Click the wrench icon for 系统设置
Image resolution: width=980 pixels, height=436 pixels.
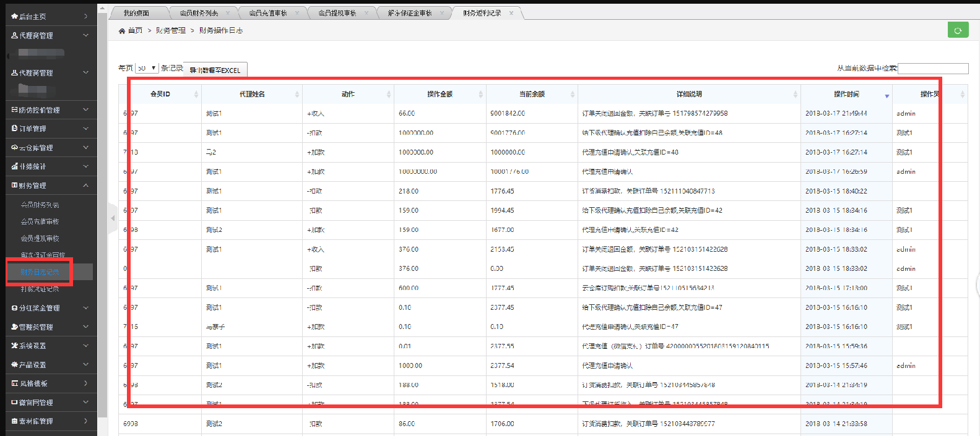point(14,346)
